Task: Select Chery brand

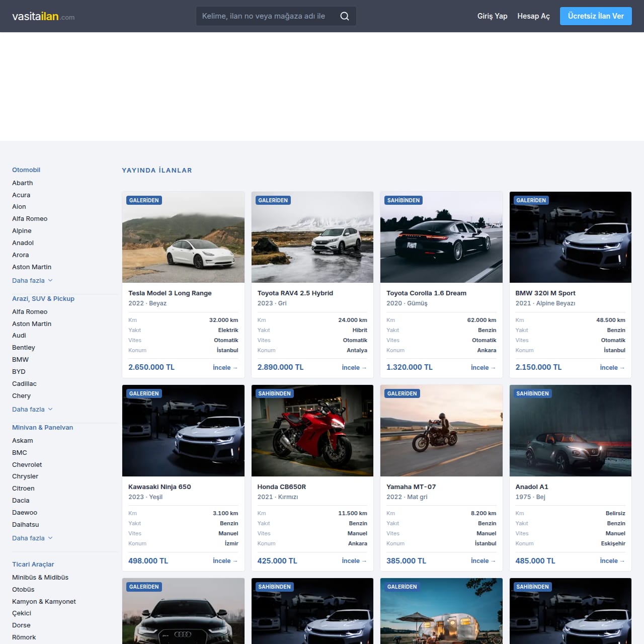Action: tap(21, 396)
